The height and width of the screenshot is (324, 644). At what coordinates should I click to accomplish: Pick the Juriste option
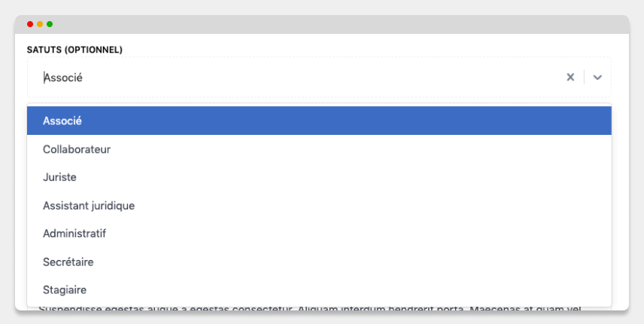(x=319, y=177)
